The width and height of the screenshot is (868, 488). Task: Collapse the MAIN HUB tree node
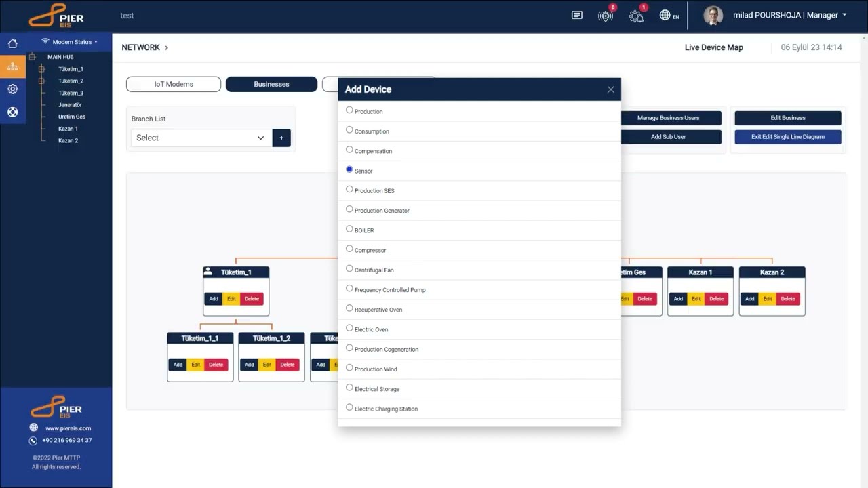coord(32,57)
